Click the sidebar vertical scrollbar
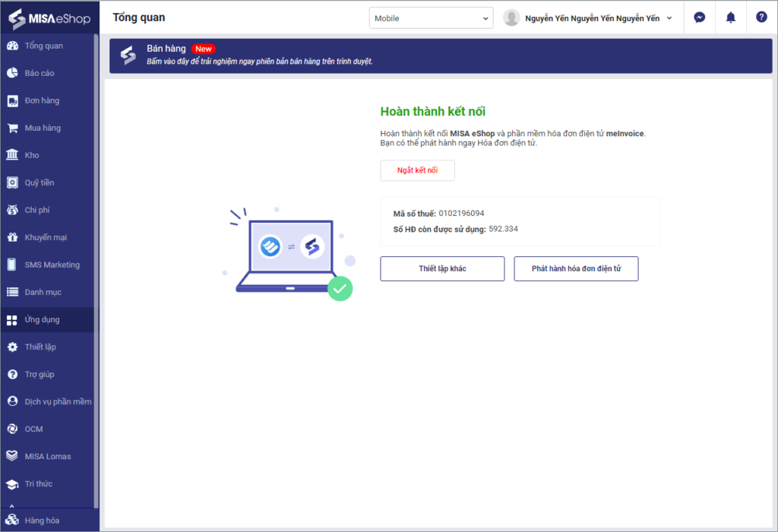Viewport: 778px width, 532px height. pyautogui.click(x=96, y=271)
